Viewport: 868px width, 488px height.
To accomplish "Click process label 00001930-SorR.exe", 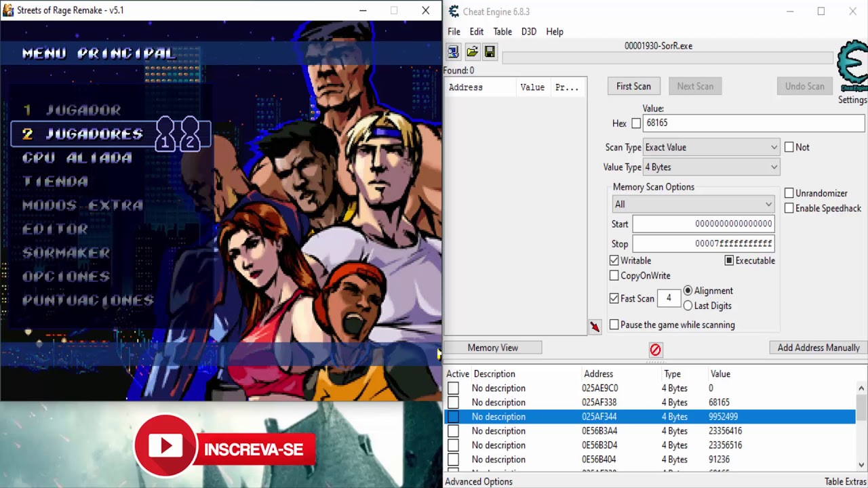I will point(658,46).
